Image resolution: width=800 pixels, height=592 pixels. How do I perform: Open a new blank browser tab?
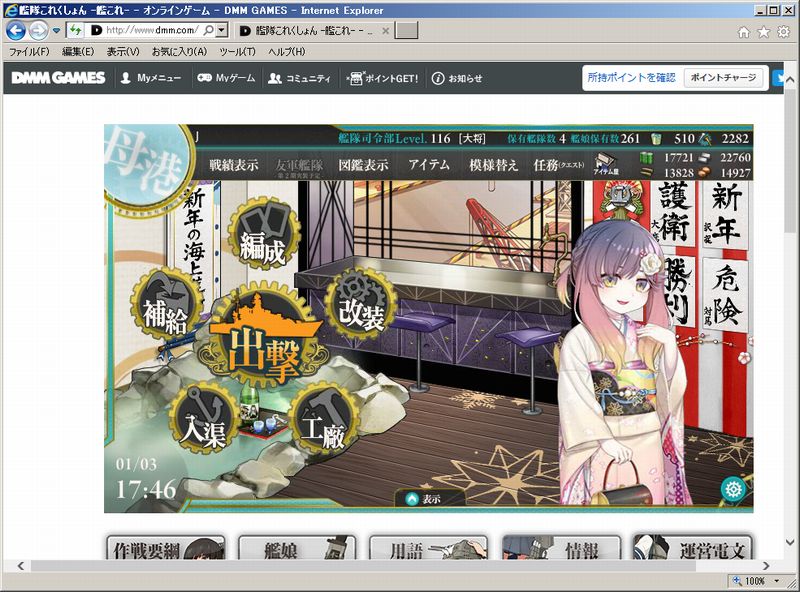pyautogui.click(x=407, y=31)
